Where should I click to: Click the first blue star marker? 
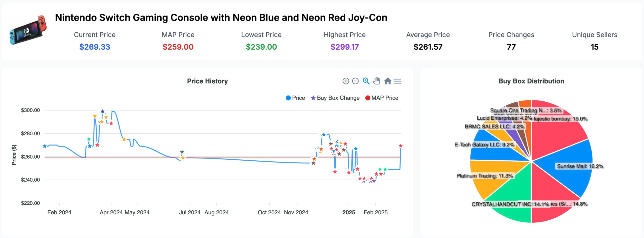coord(44,146)
